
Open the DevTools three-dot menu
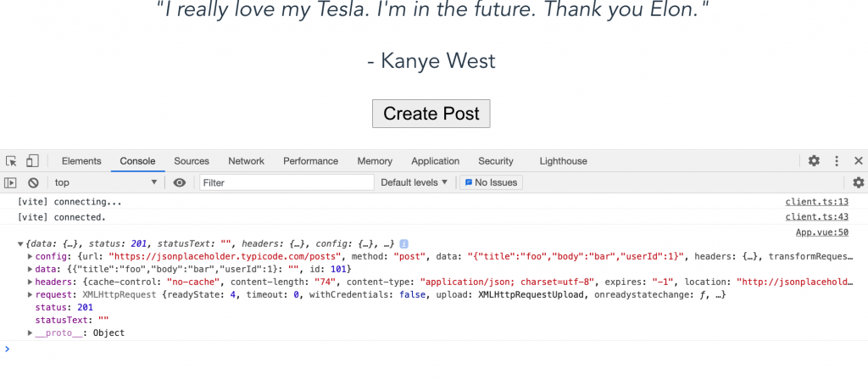(x=837, y=161)
